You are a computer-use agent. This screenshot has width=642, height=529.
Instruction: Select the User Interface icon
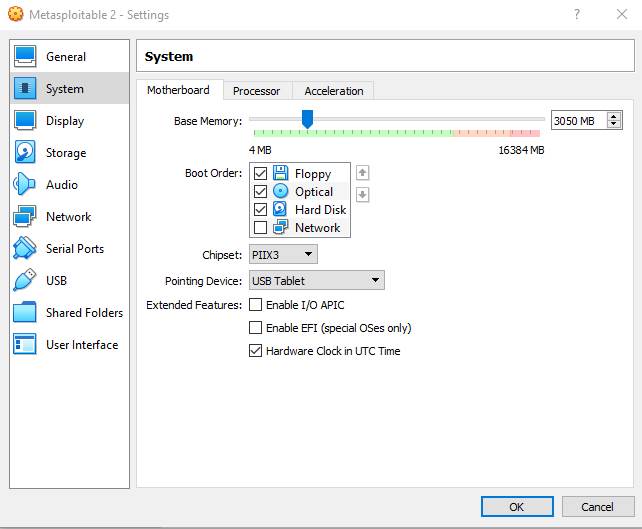click(26, 345)
